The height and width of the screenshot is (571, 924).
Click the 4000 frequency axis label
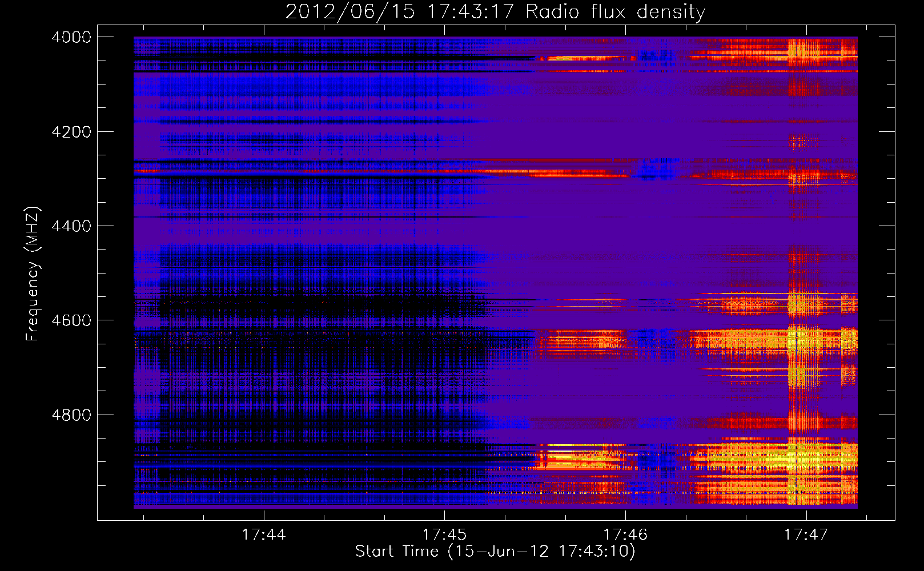click(x=71, y=37)
